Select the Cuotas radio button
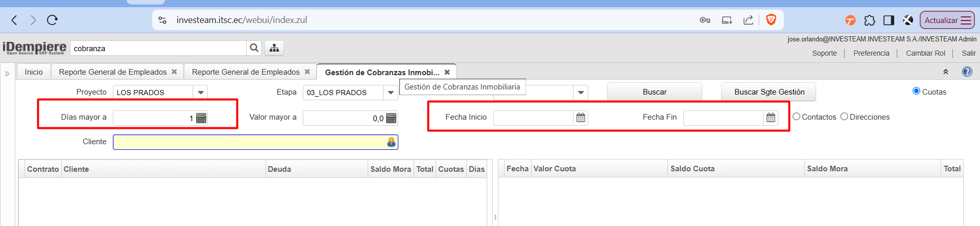Viewport: 980px width, 226px height. (916, 91)
